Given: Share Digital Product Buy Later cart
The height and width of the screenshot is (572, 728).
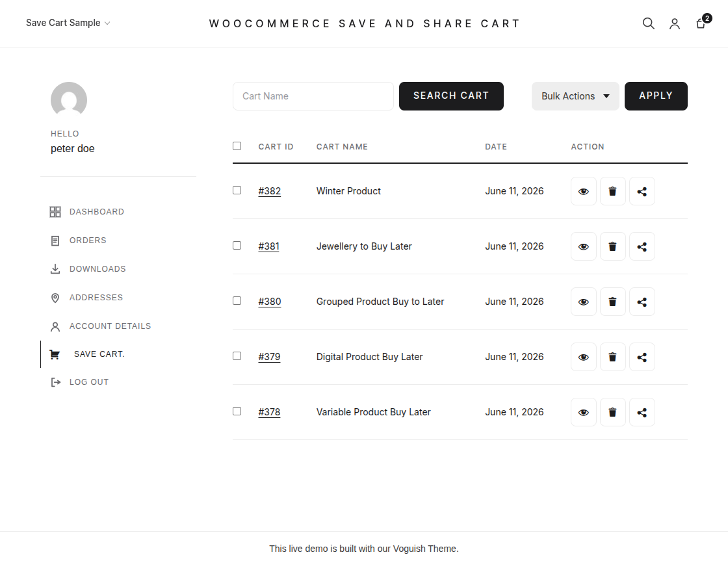Looking at the screenshot, I should 642,357.
